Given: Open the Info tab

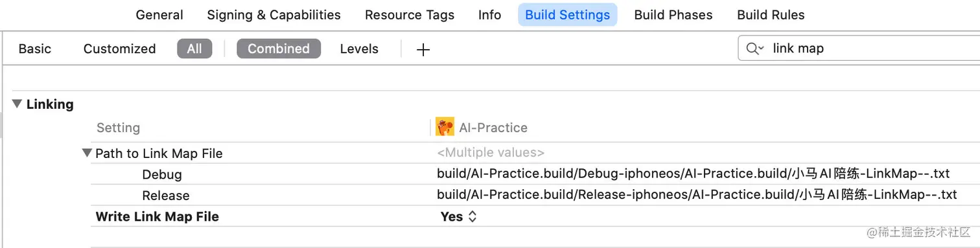Looking at the screenshot, I should click(x=490, y=15).
